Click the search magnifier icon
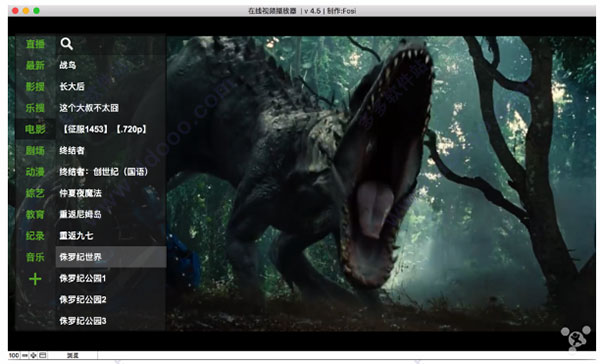Screen dimensions: 600x364 point(67,44)
